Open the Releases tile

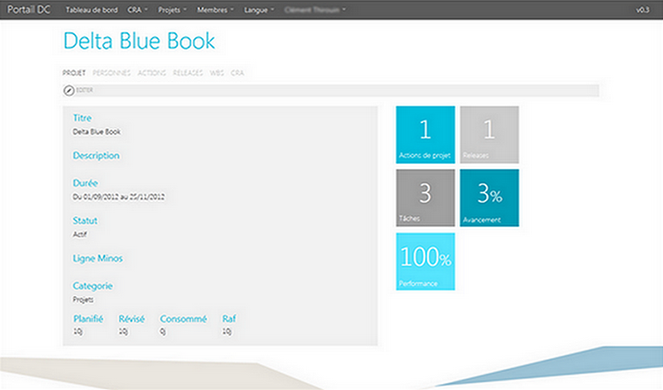click(489, 135)
